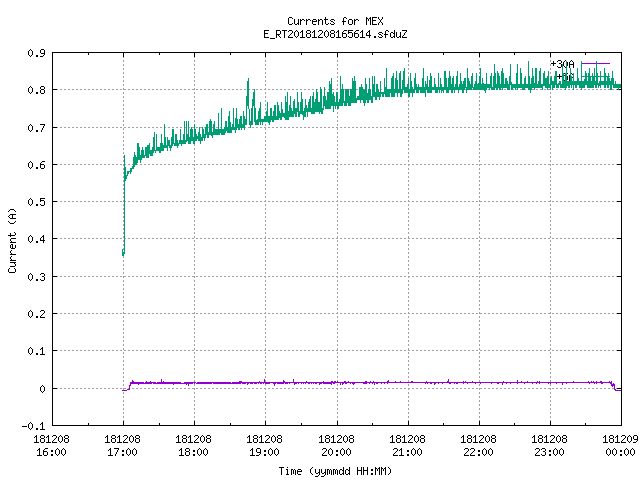Image resolution: width=640 pixels, height=480 pixels.
Task: Click the 0.1 y-axis tick label
Action: 36,351
